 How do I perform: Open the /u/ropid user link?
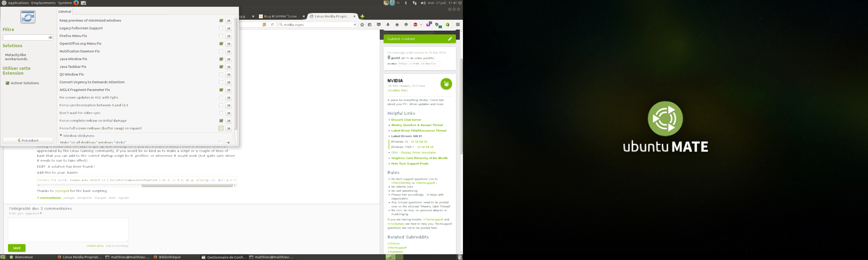[62, 191]
